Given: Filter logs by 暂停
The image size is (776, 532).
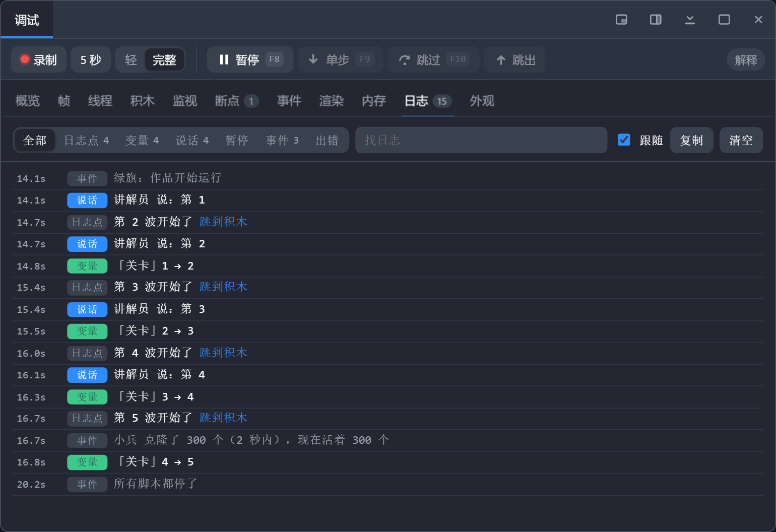Looking at the screenshot, I should point(237,140).
